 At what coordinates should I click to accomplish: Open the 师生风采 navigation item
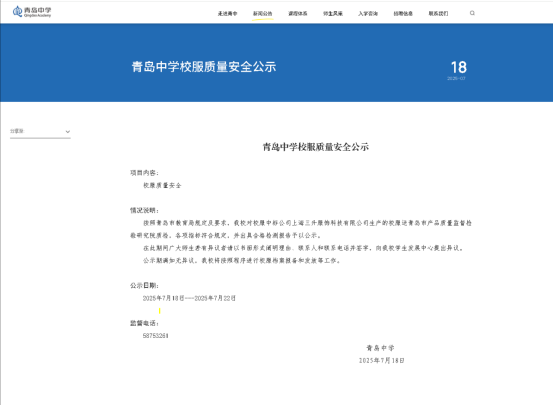tap(333, 13)
